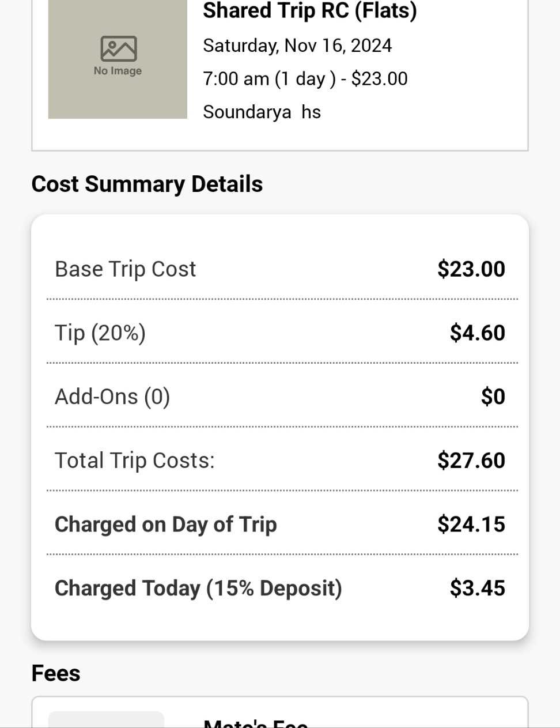Click the Total Trip Costs label
Image resolution: width=560 pixels, height=728 pixels.
click(x=134, y=461)
